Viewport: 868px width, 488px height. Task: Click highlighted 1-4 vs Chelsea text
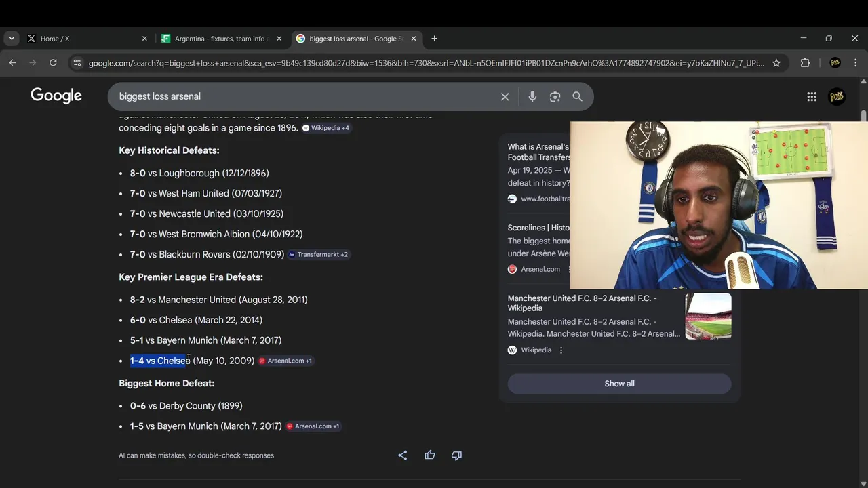tap(160, 361)
